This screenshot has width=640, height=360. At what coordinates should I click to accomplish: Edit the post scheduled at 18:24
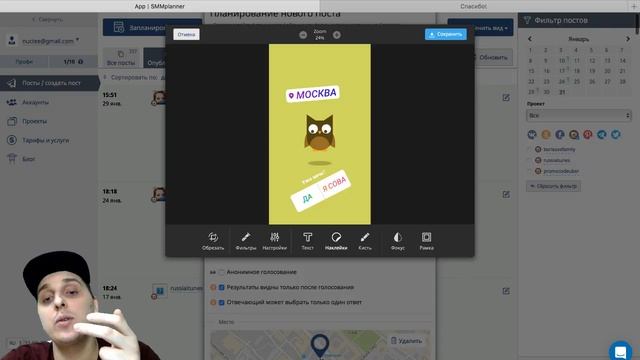tap(506, 291)
